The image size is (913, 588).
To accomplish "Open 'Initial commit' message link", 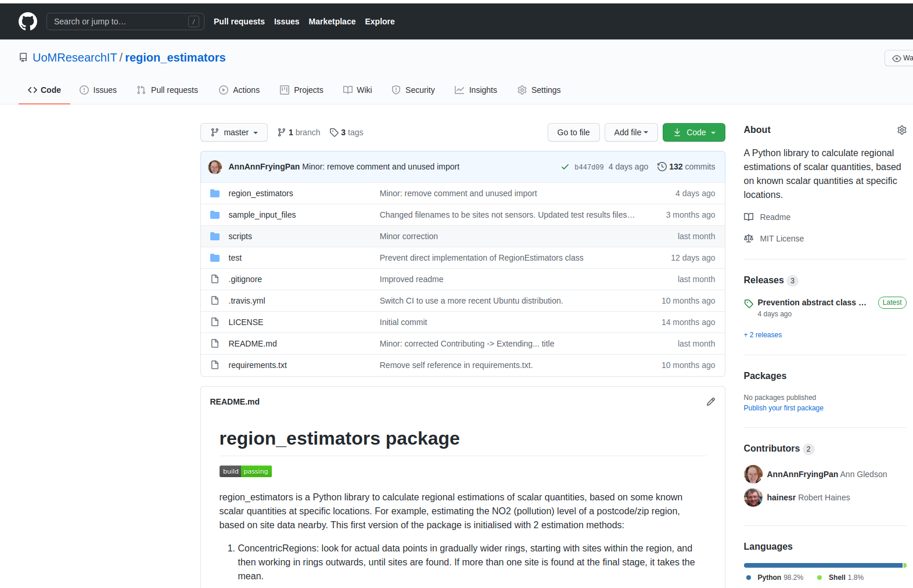I will [x=403, y=322].
